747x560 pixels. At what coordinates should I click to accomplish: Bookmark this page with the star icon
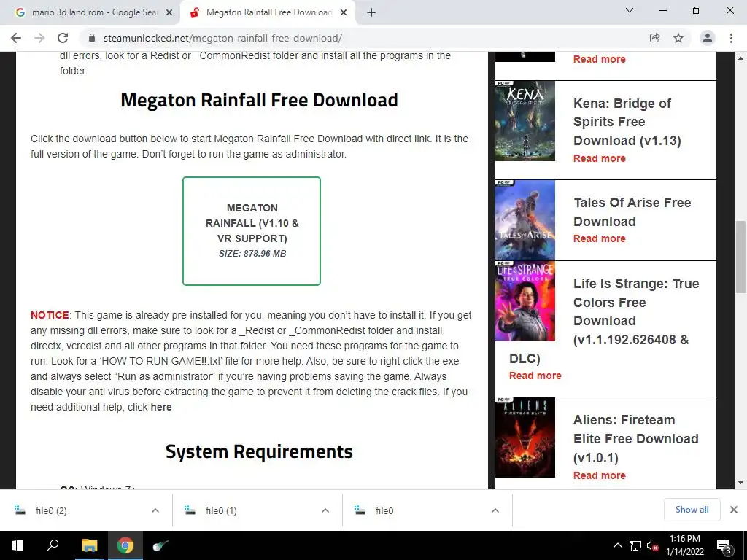click(x=678, y=38)
